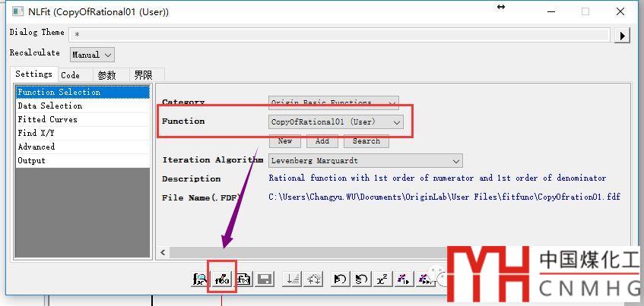Click the edit fitting function f(x) icon
The height and width of the screenshot is (306, 644).
[222, 279]
